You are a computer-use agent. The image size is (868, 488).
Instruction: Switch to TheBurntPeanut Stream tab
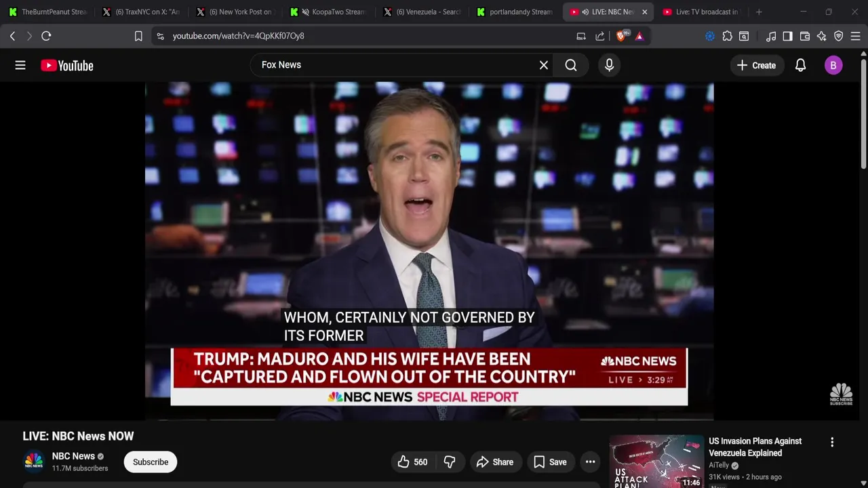[x=47, y=12]
